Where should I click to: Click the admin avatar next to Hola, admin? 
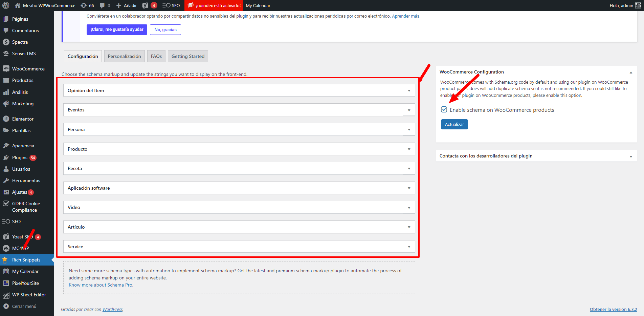pyautogui.click(x=638, y=5)
